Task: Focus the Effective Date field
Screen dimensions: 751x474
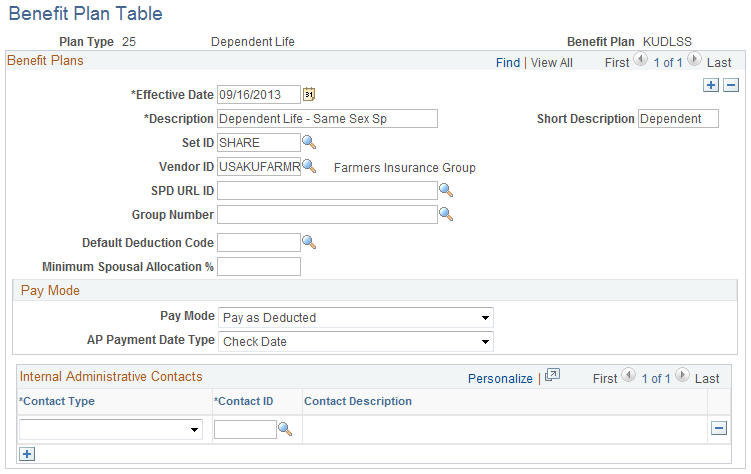Action: coord(259,94)
